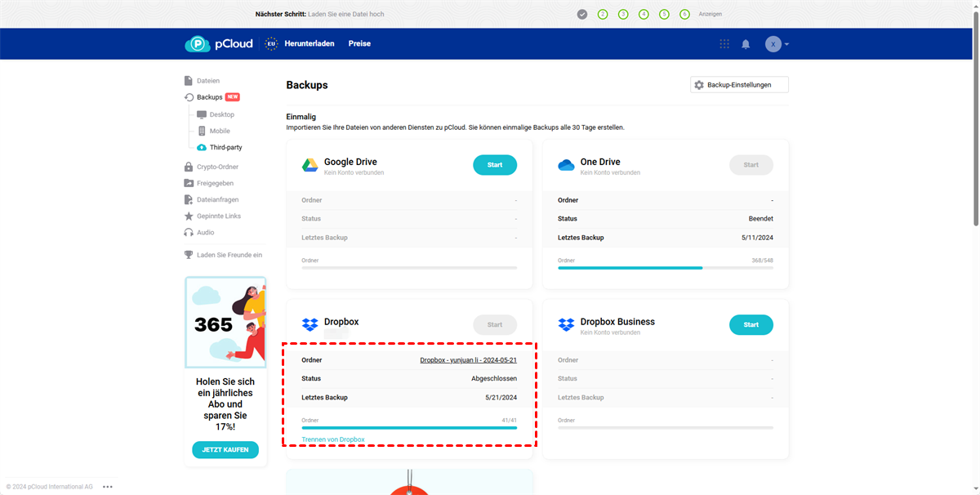This screenshot has height=495, width=980.
Task: Open Backup-Einstellungen settings button
Action: click(x=739, y=85)
